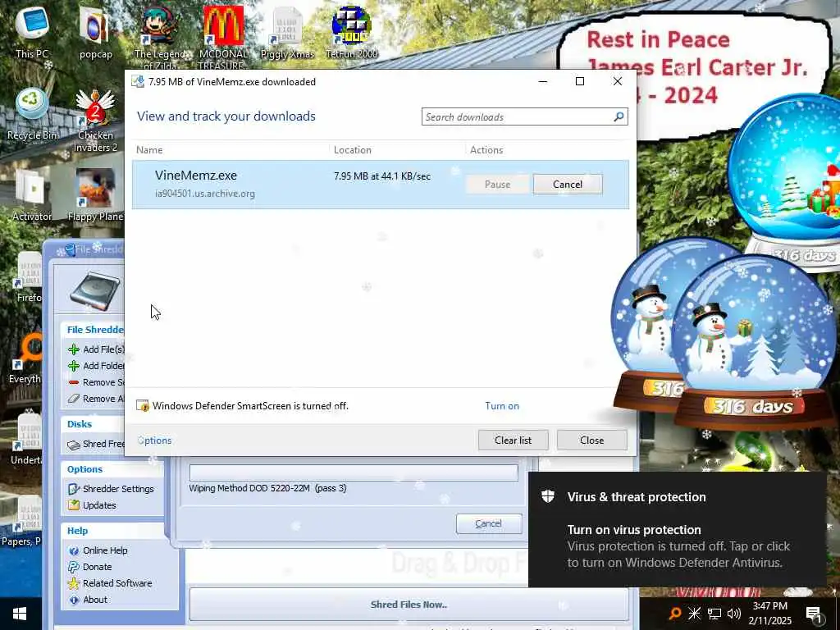This screenshot has width=840, height=630.
Task: Open network status tray icon
Action: (x=714, y=614)
